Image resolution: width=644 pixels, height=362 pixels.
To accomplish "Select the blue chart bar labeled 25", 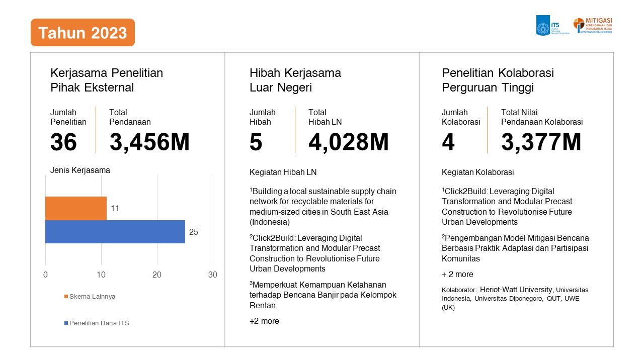I will coord(115,232).
